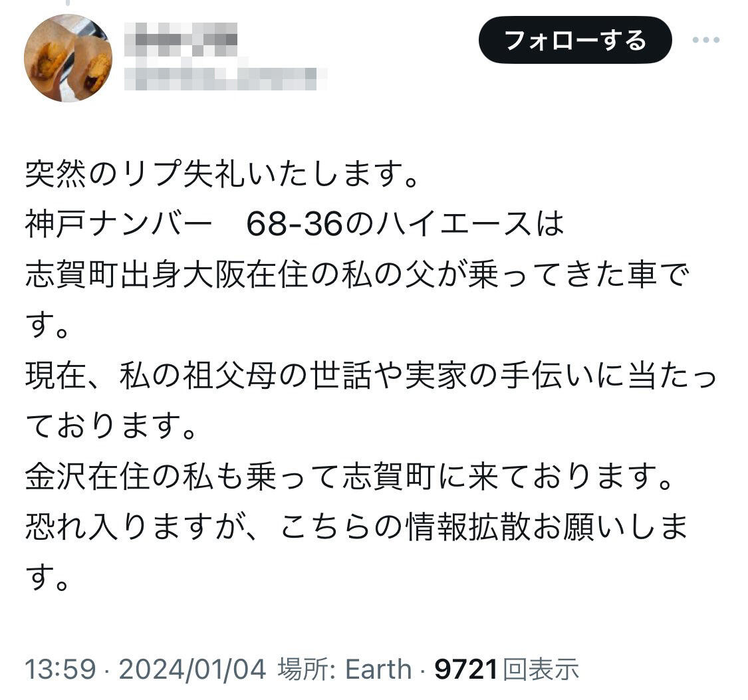Viewport: 748px width, 700px height.
Task: Open the poster's round profile avatar
Action: [x=68, y=58]
